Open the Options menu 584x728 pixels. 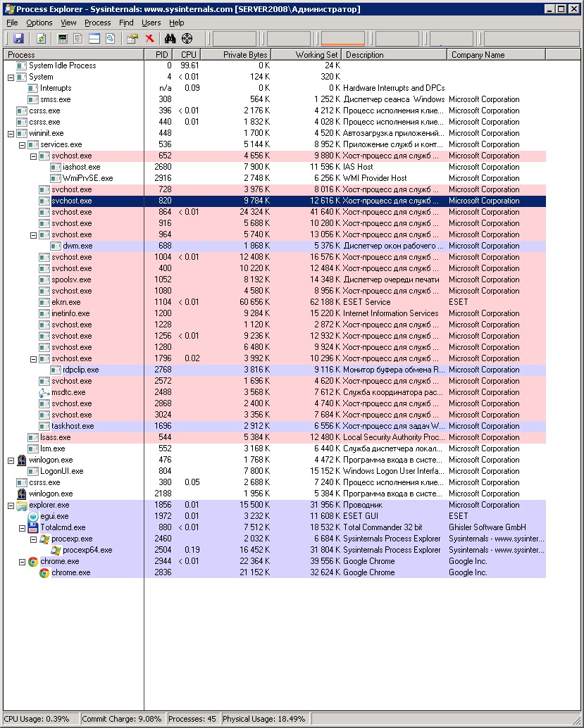pyautogui.click(x=39, y=23)
